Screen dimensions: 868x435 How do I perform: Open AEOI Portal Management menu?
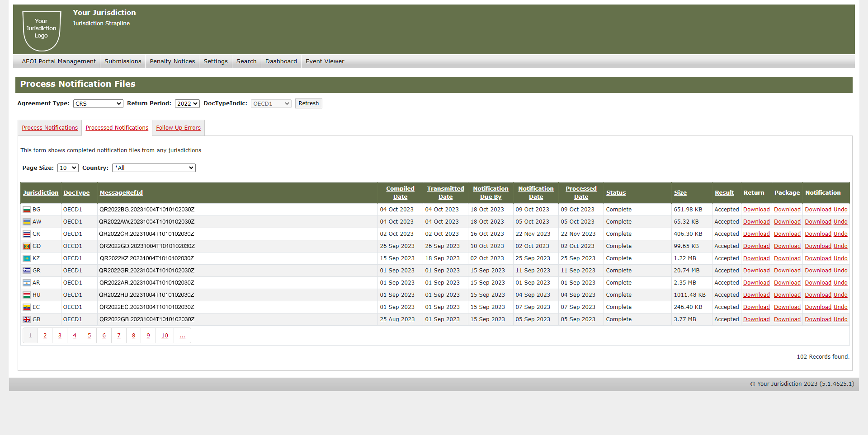click(59, 61)
